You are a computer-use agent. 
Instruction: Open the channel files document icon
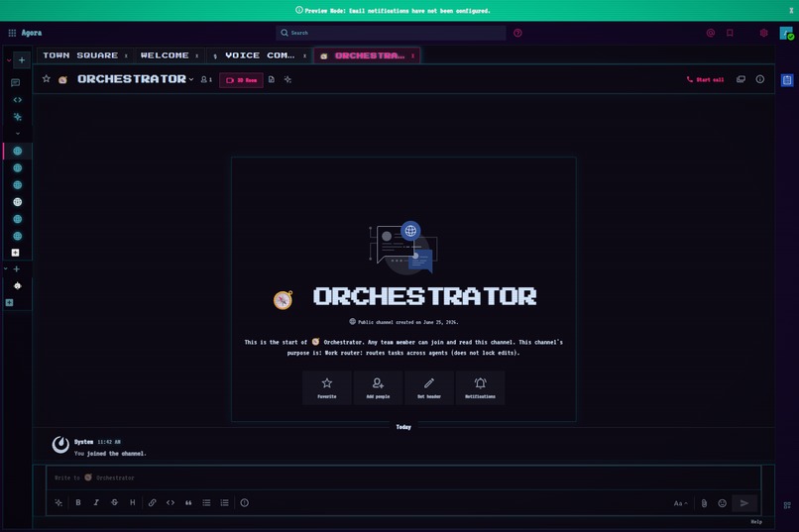pos(271,79)
